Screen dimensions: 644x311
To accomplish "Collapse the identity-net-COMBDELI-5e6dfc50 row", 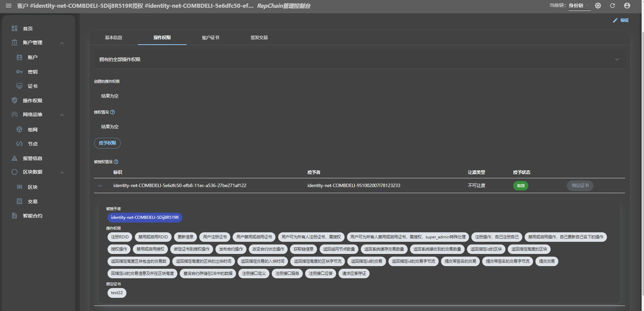I will point(100,186).
